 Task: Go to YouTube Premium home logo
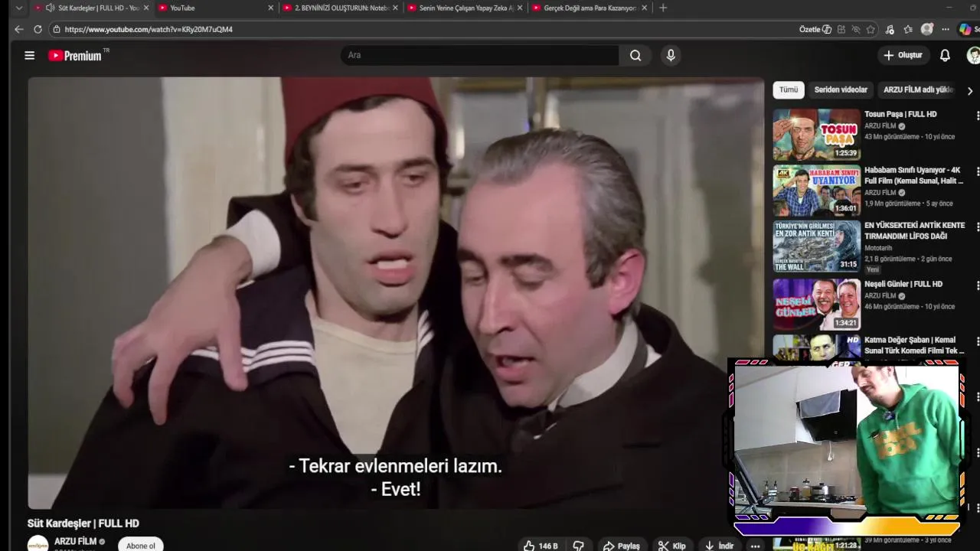75,55
